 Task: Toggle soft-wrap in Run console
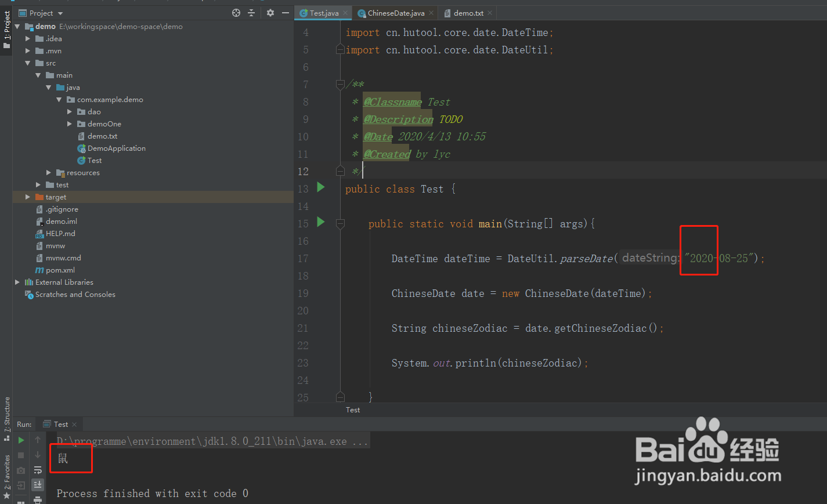38,470
